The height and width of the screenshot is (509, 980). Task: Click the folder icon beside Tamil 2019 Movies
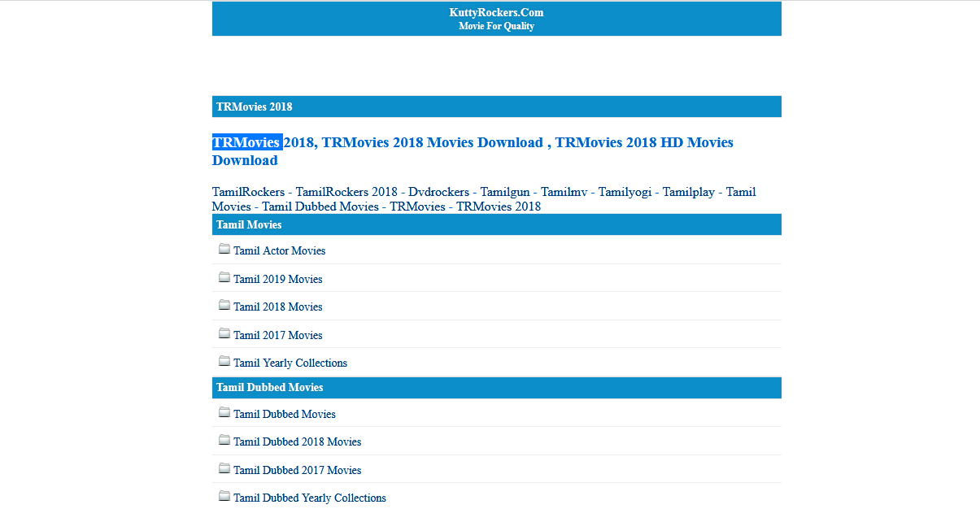click(224, 277)
